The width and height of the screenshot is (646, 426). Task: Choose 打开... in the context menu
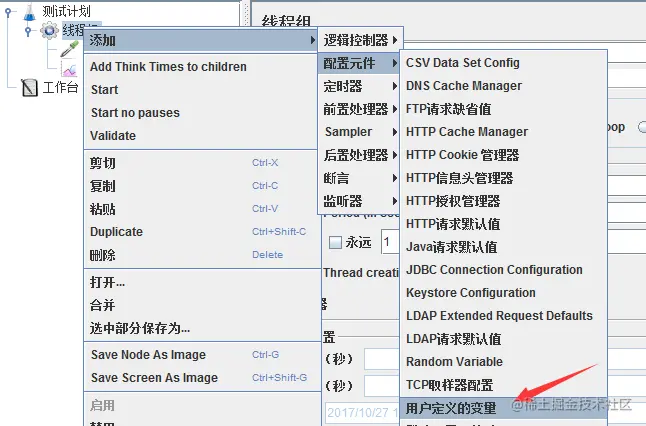(x=200, y=282)
